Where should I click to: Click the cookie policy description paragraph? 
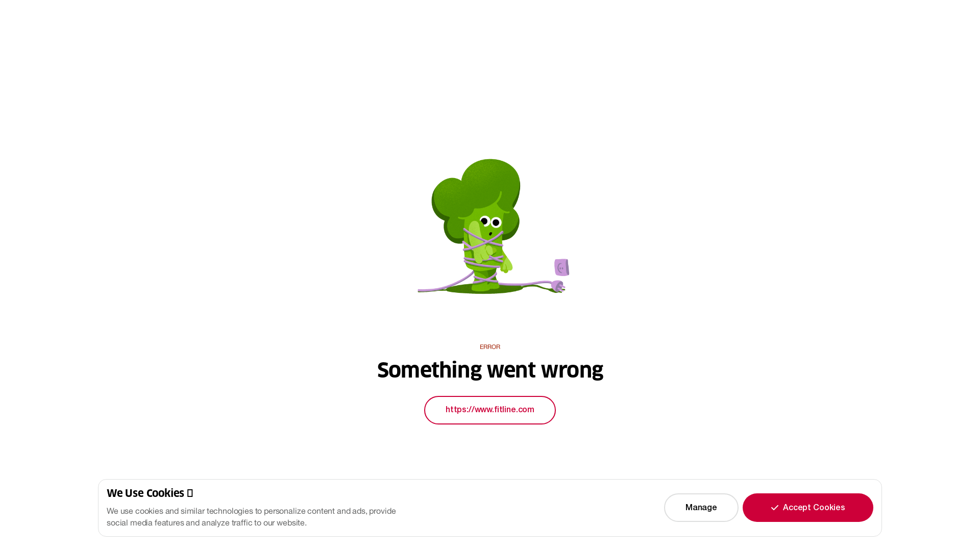(x=251, y=517)
